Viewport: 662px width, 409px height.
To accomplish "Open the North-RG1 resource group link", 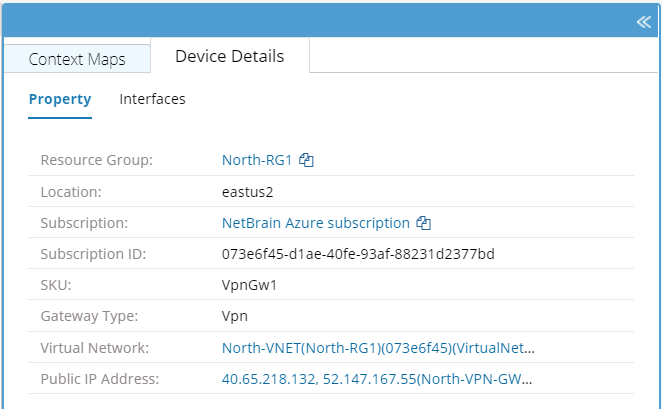I will [x=258, y=160].
